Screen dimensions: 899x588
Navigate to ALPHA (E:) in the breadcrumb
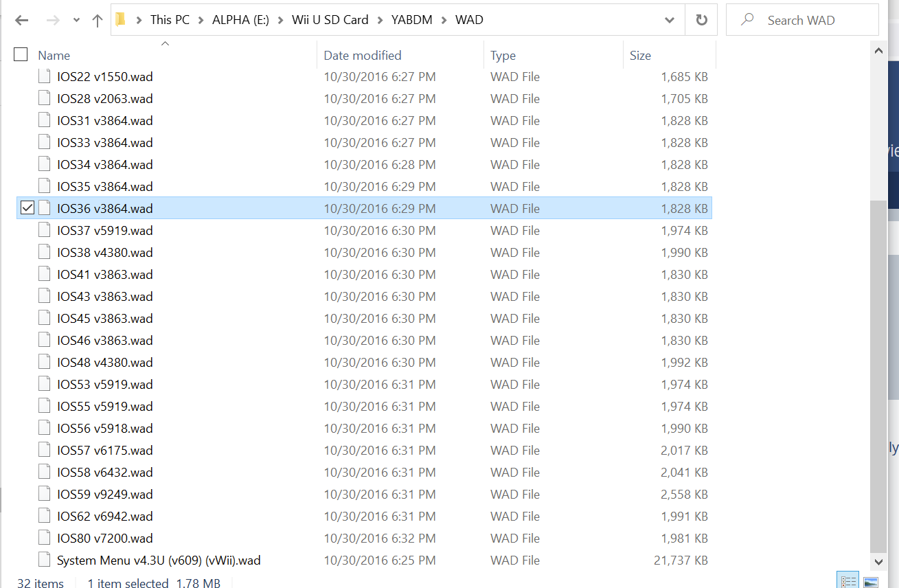point(240,20)
